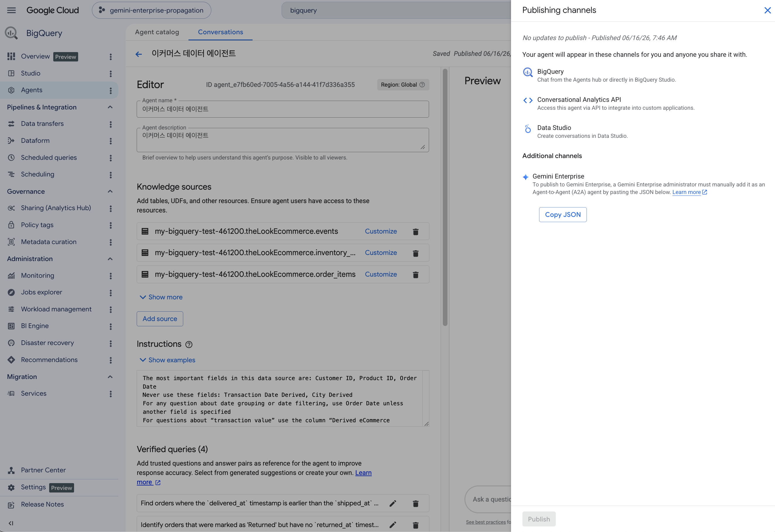Click the Data Studio channel icon

click(528, 129)
